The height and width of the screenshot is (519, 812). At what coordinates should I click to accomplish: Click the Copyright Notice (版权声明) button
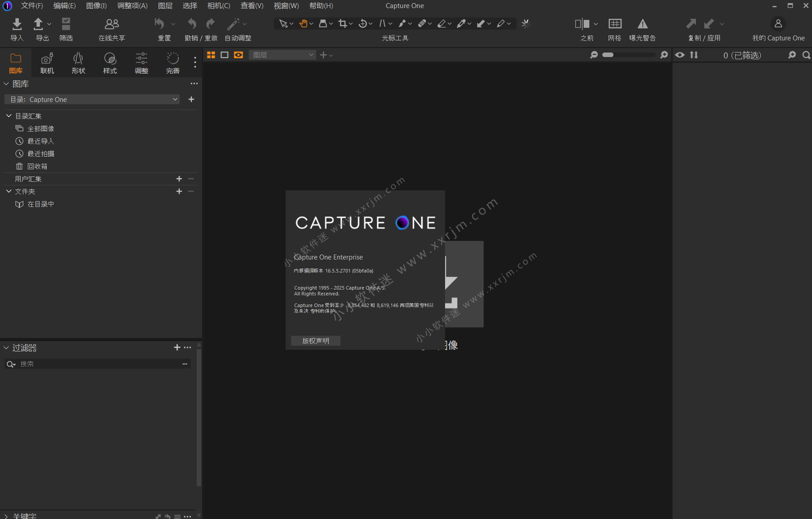[315, 341]
